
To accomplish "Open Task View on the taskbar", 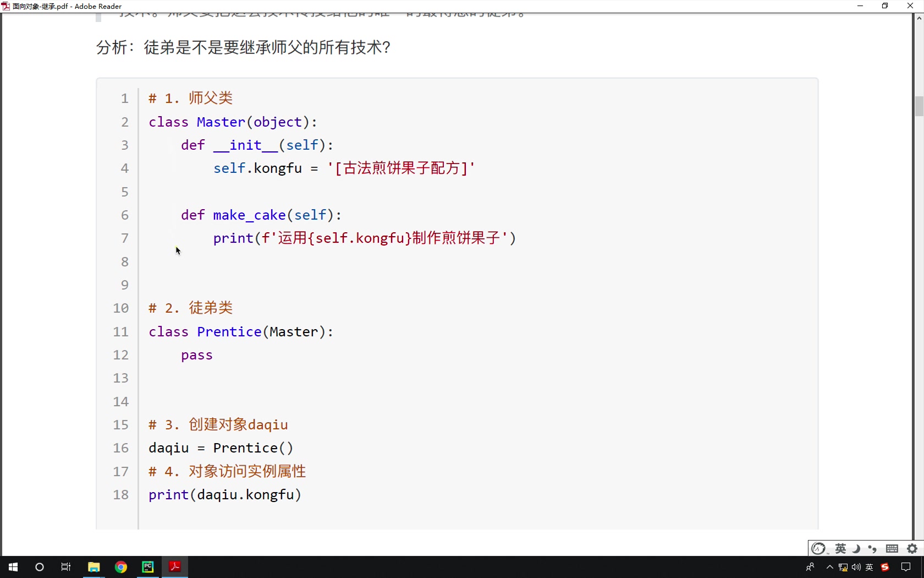I will point(66,567).
